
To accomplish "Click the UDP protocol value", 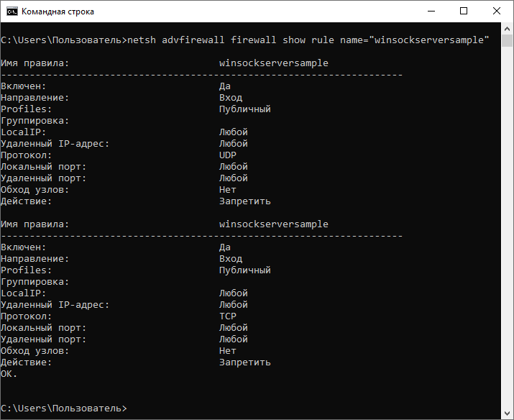I will tap(227, 155).
